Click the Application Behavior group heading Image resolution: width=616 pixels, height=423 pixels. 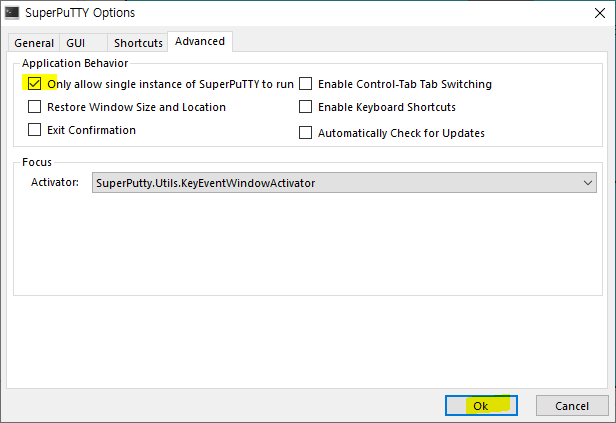coord(75,63)
